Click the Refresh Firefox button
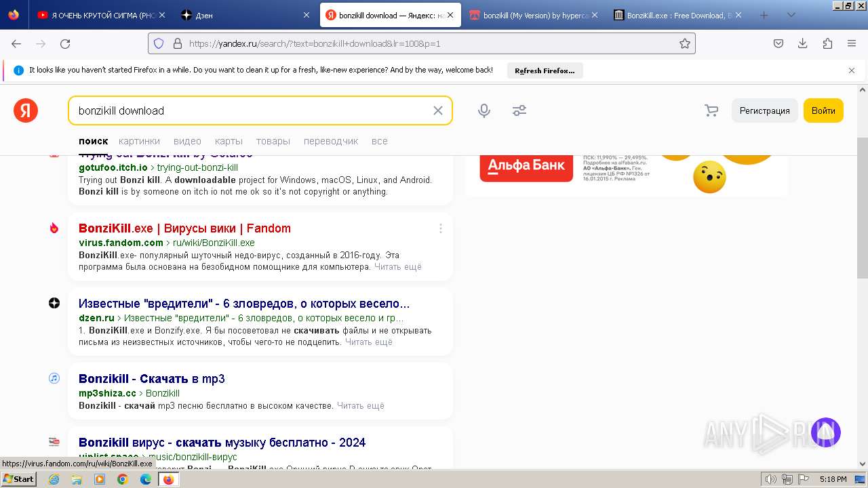This screenshot has width=868, height=488. point(545,70)
